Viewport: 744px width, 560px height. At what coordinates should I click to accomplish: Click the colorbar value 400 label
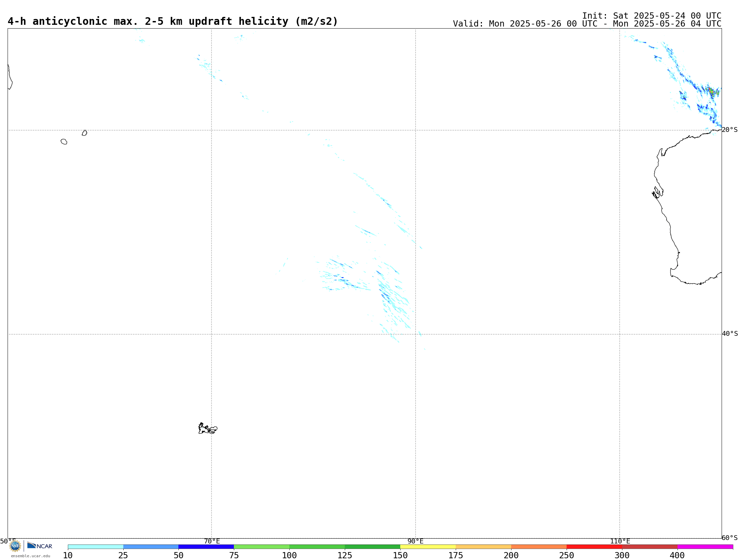coord(677,556)
